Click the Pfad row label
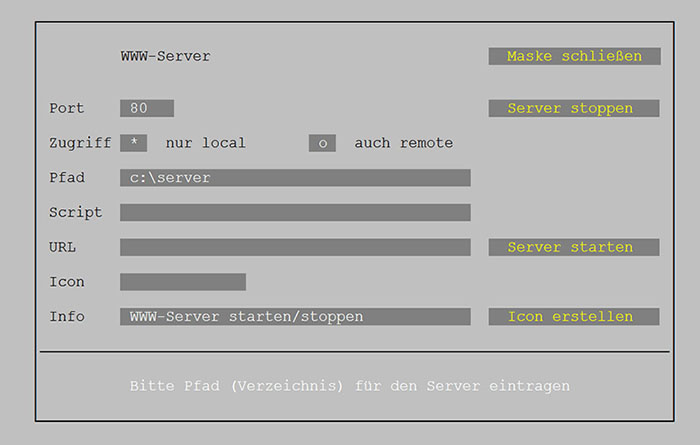Screen dimensions: 700x445 click(67, 178)
